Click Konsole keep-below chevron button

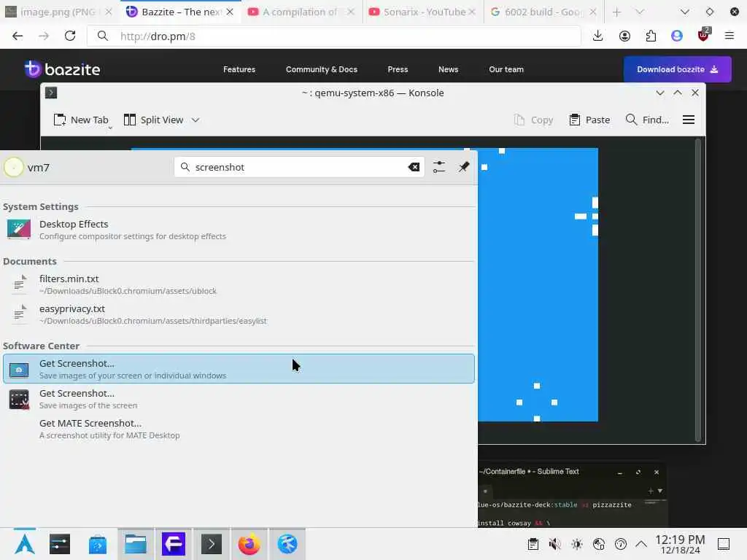[659, 93]
